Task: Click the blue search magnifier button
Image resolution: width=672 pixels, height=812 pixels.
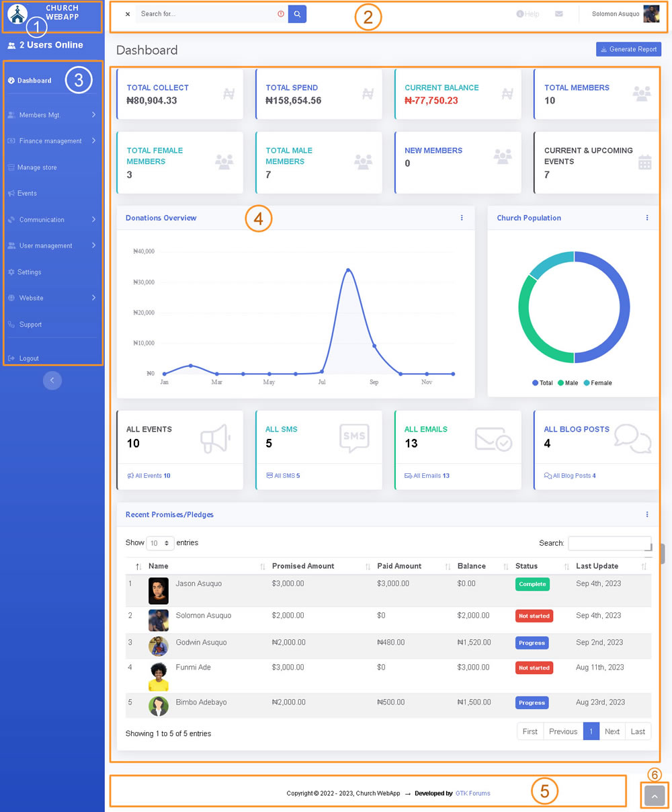Action: pyautogui.click(x=297, y=14)
